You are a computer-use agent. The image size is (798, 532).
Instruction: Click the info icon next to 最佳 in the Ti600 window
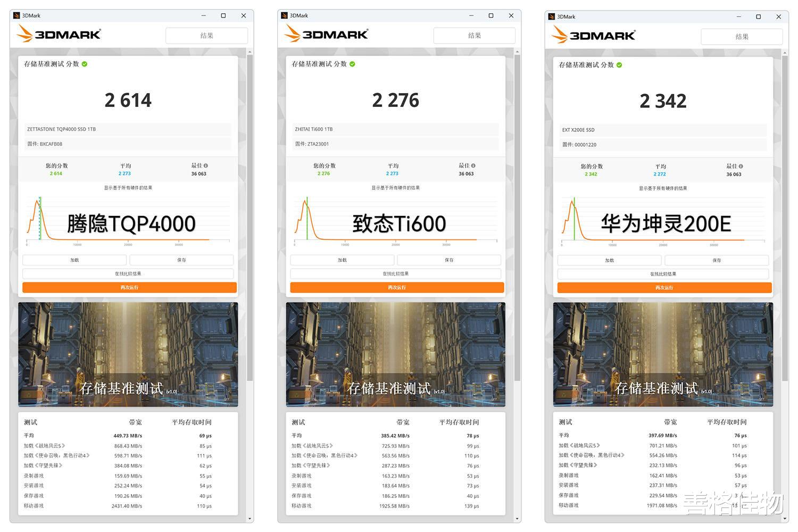(x=473, y=165)
